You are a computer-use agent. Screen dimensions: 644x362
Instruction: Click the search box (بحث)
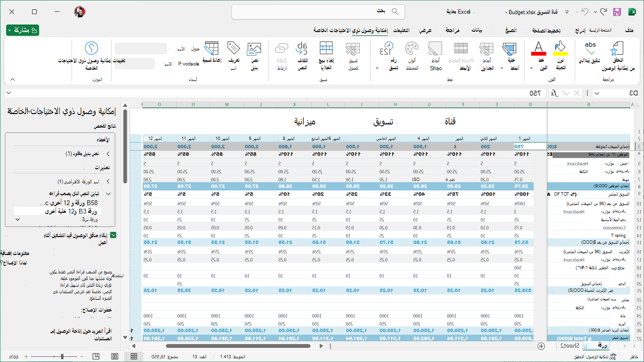318,11
